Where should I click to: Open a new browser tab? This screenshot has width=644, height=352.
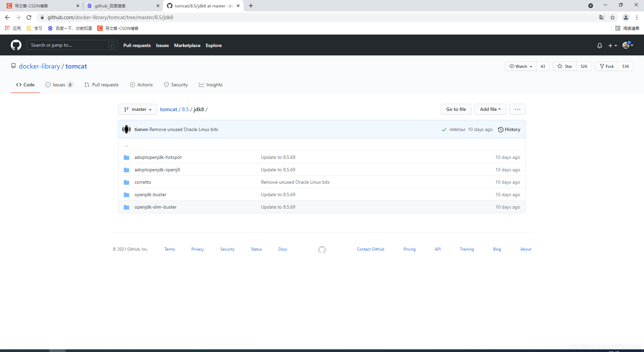251,6
